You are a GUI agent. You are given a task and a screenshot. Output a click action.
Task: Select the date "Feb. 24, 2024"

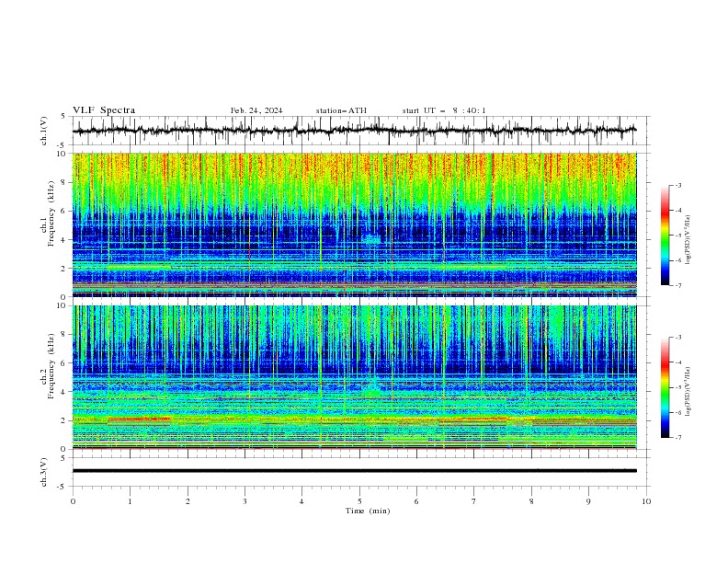256,110
